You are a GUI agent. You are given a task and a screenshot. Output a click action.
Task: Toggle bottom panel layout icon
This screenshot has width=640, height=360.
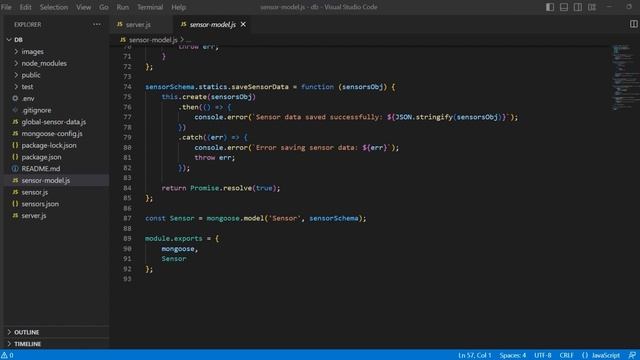[x=564, y=7]
